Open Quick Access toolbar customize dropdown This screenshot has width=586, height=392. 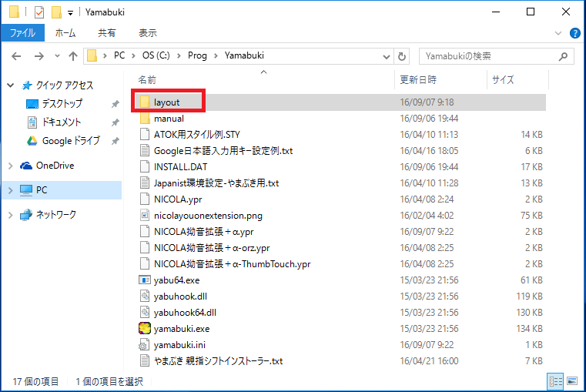point(70,13)
